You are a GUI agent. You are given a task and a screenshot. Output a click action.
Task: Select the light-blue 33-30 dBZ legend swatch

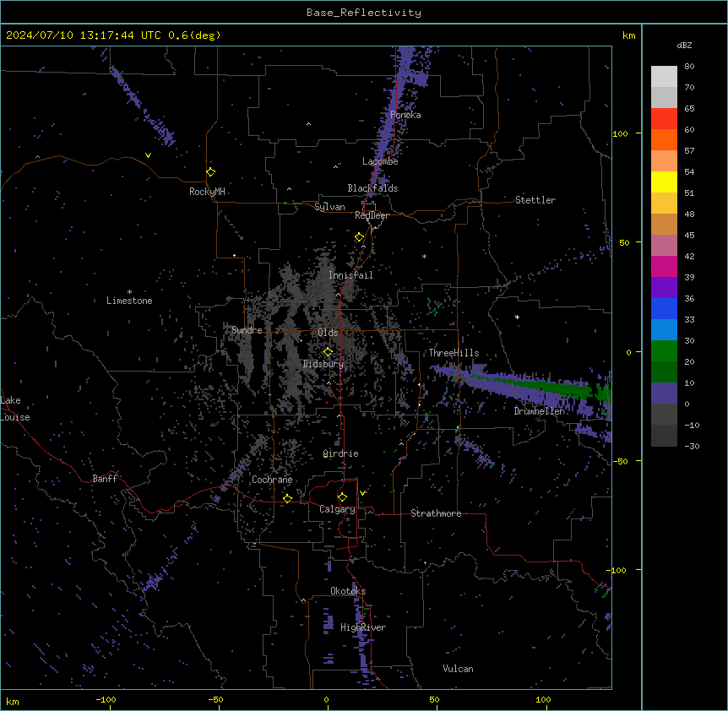coord(664,330)
